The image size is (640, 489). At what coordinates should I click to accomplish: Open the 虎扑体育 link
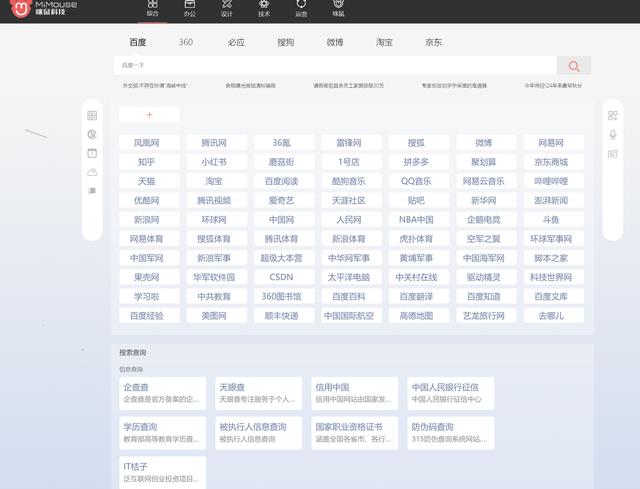[419, 239]
